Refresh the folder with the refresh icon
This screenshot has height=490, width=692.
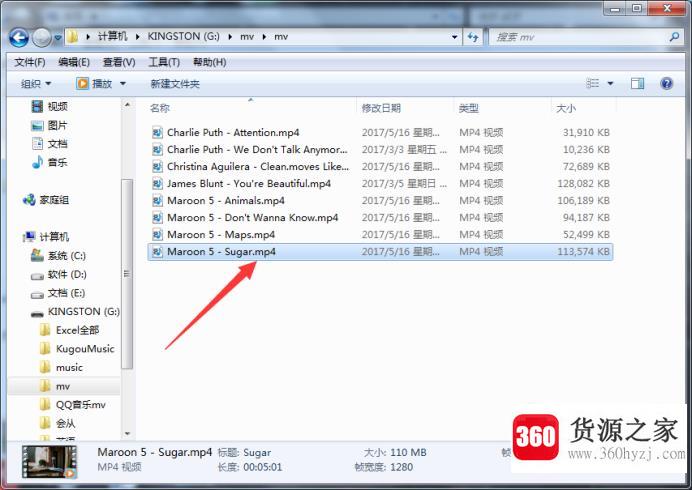[473, 37]
